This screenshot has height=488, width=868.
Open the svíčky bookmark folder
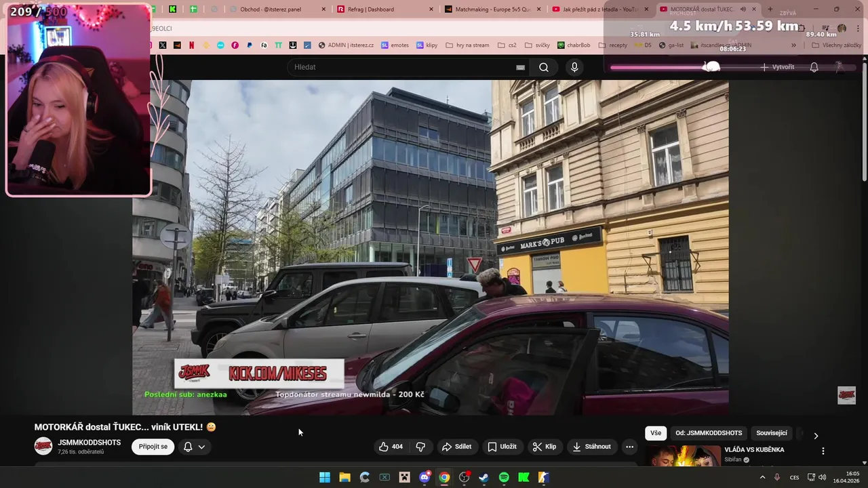(537, 45)
